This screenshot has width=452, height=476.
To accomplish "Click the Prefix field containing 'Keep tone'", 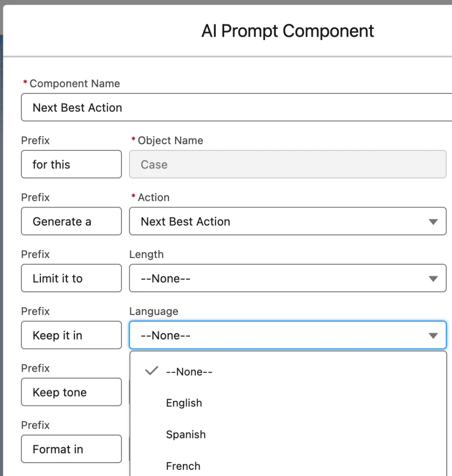I will [71, 392].
